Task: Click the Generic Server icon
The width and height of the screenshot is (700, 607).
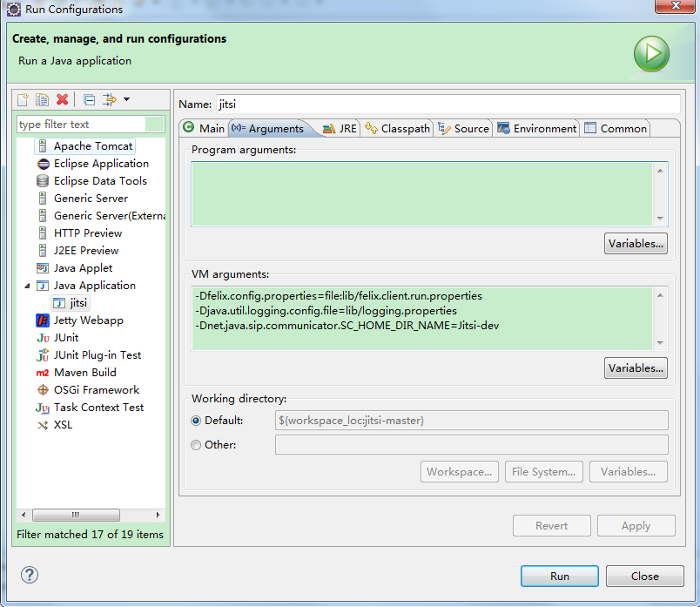Action: [43, 199]
